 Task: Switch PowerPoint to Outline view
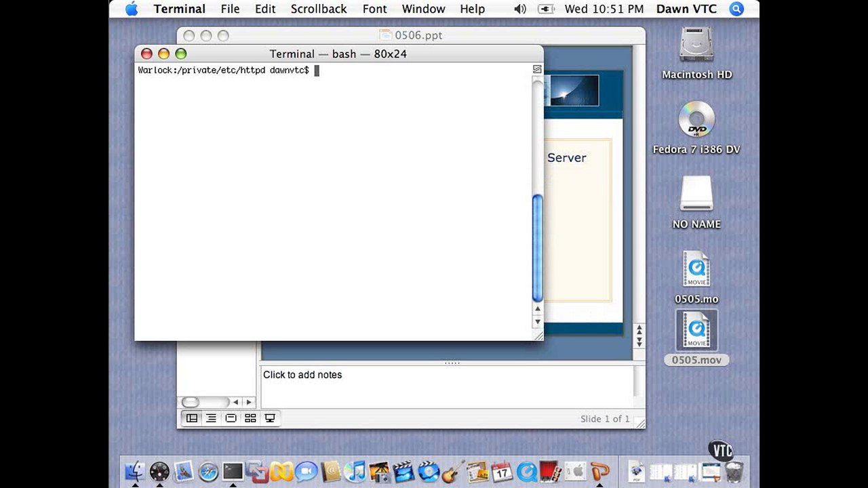coord(212,418)
